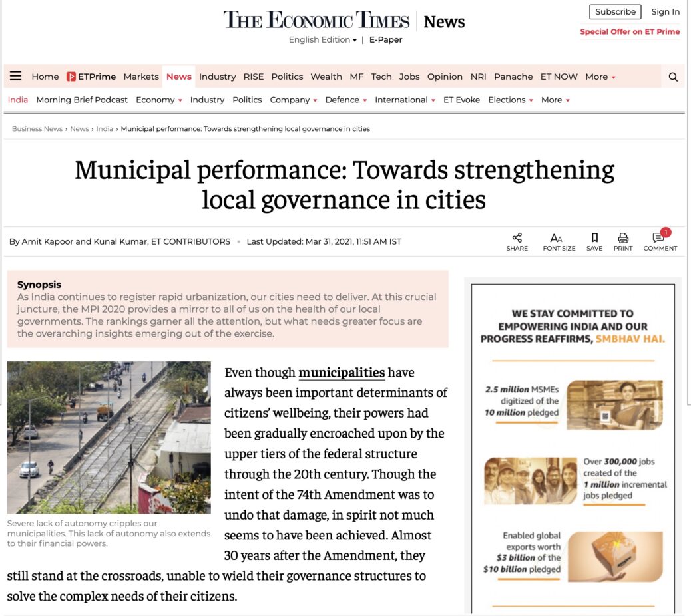Open the hamburger menu icon
Viewport: 691px width, 616px height.
point(15,77)
